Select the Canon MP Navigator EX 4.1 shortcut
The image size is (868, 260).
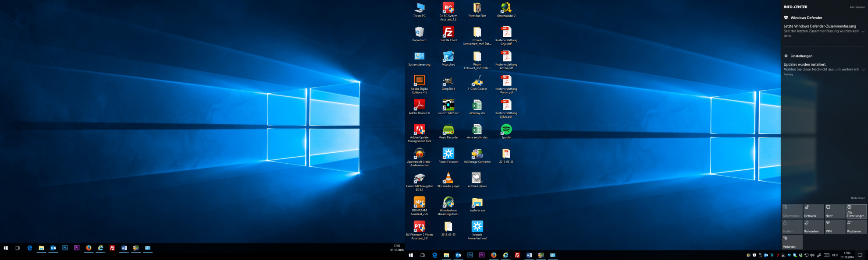point(420,182)
